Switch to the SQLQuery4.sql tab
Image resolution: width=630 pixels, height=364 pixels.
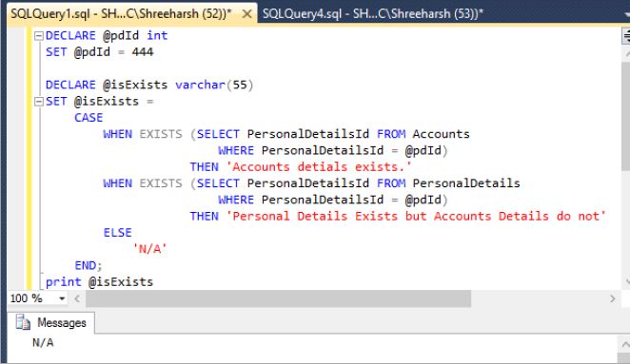click(373, 13)
